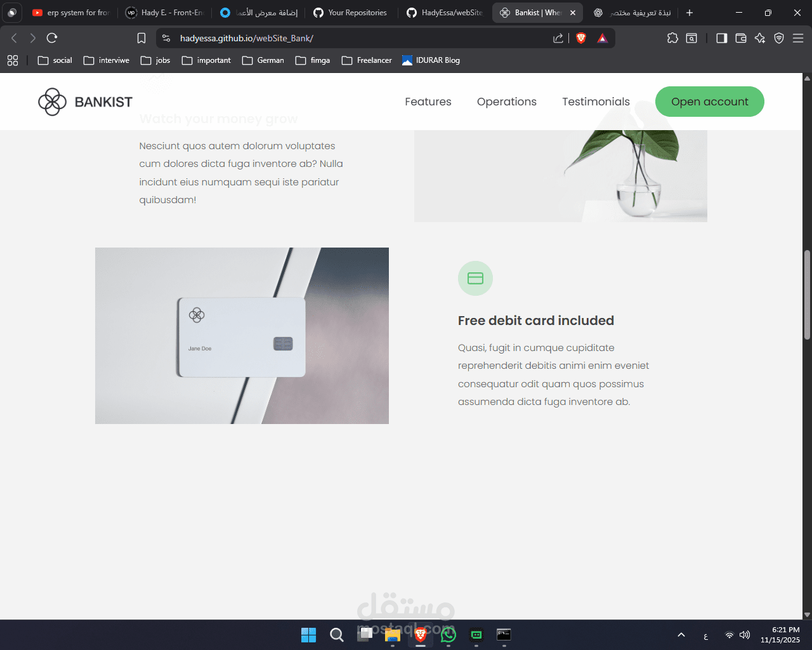Open the Brave Rewards triangle icon
Viewport: 812px width, 650px height.
pyautogui.click(x=602, y=38)
